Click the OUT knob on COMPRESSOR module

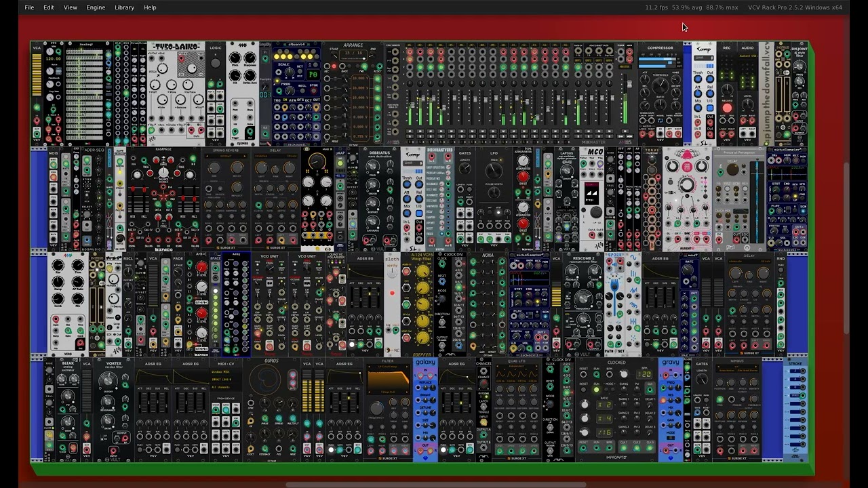coord(675,106)
